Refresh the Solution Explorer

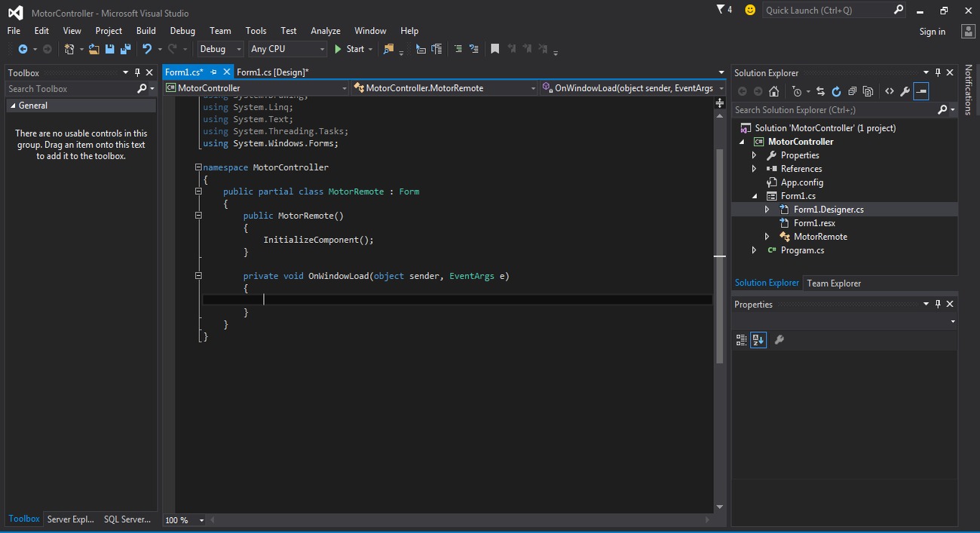tap(837, 90)
